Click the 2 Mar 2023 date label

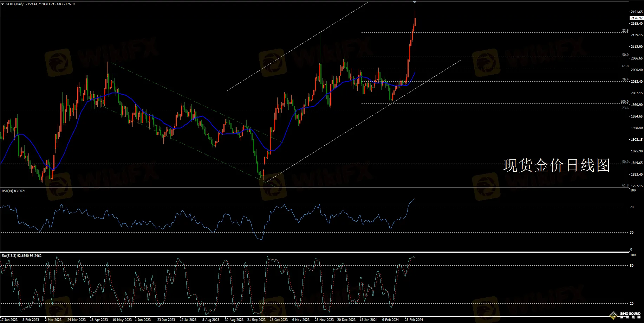(53, 320)
